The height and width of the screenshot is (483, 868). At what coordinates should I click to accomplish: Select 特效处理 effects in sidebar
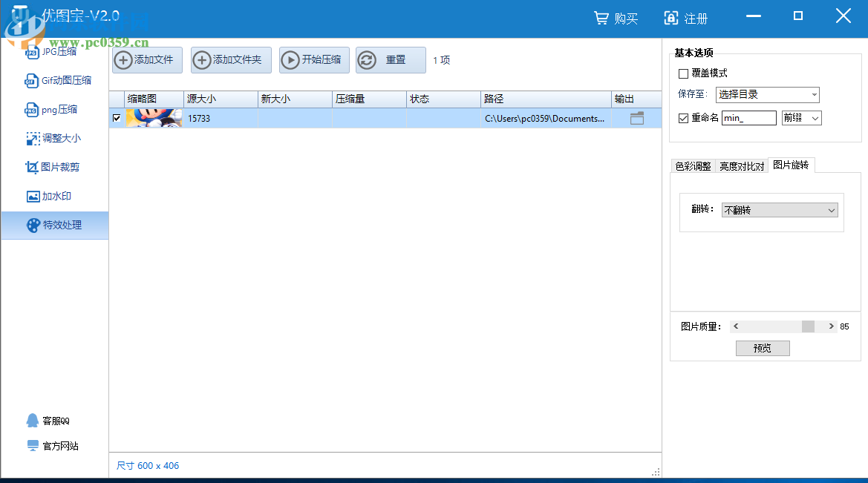[x=54, y=226]
